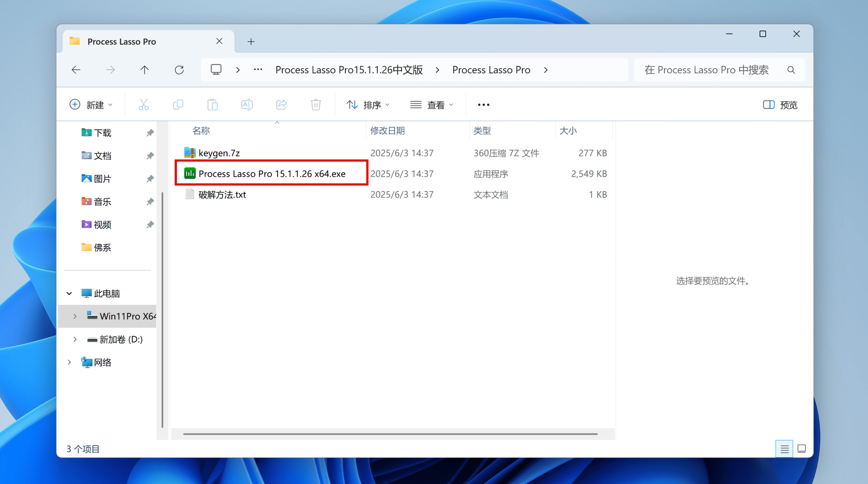
Task: Switch to details list view
Action: pos(784,449)
